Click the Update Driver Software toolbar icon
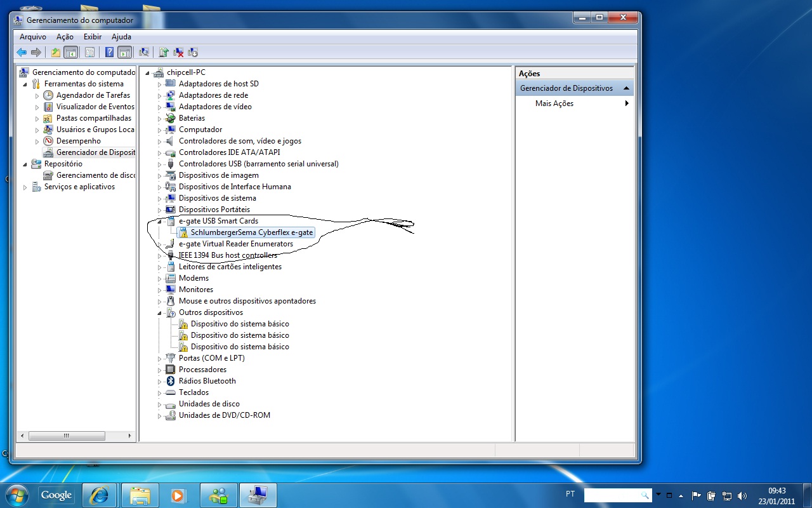812x508 pixels. click(x=164, y=52)
